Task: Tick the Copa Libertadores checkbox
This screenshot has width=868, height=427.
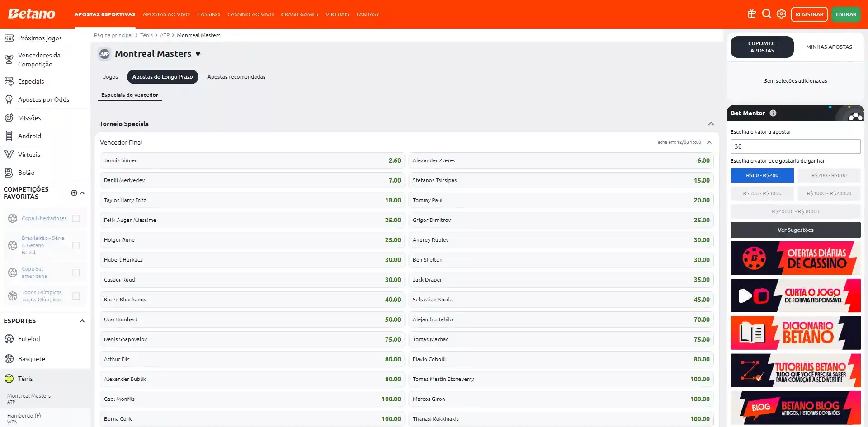Action: click(x=76, y=218)
